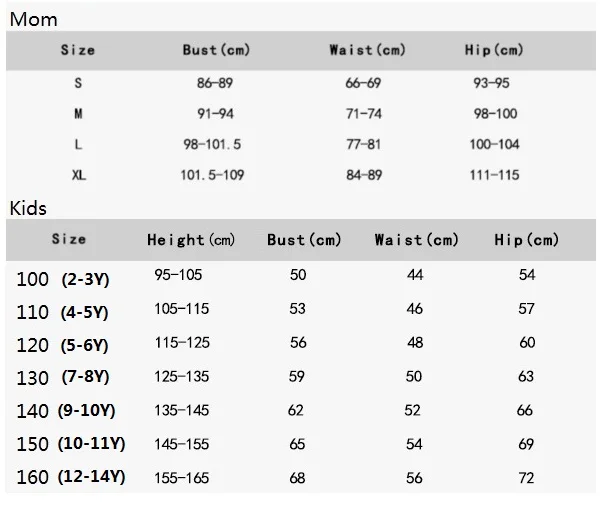
Task: Click the Mom section heading
Action: click(32, 19)
